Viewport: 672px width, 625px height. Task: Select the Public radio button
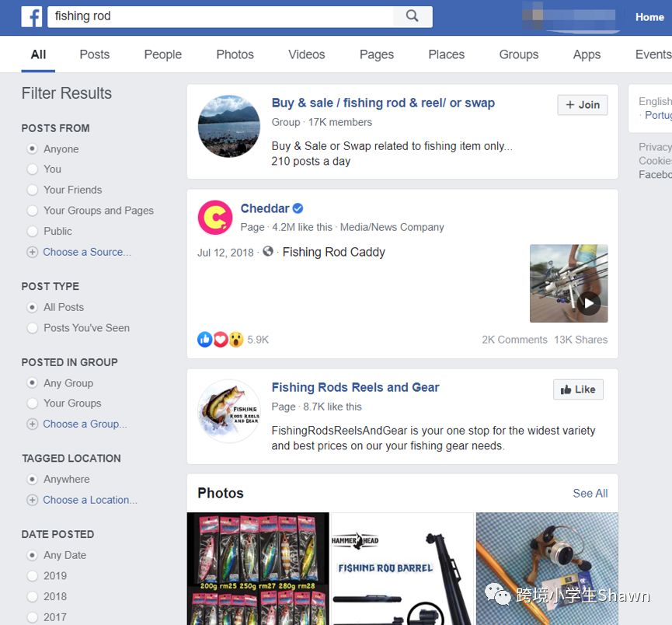pos(32,231)
